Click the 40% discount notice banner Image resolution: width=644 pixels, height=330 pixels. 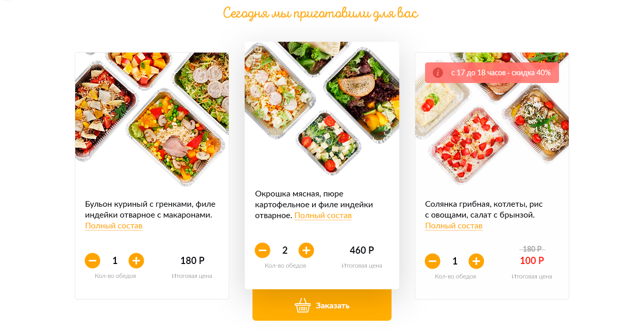click(x=492, y=73)
